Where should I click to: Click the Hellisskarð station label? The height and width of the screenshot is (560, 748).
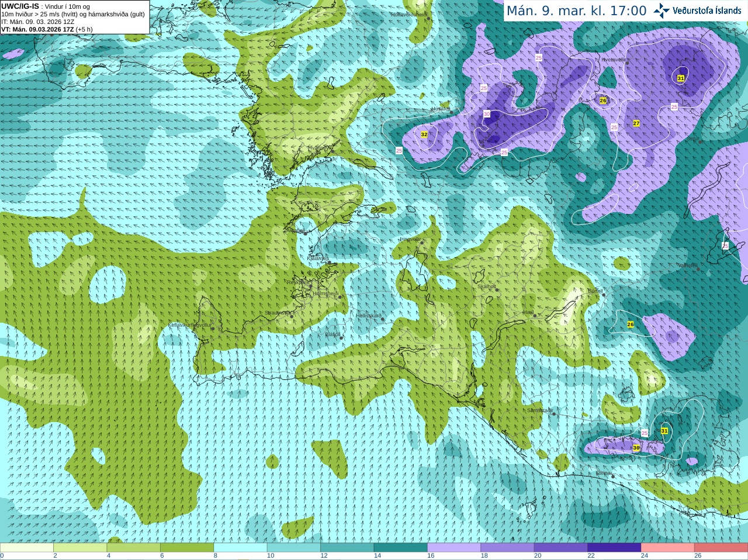(369, 316)
